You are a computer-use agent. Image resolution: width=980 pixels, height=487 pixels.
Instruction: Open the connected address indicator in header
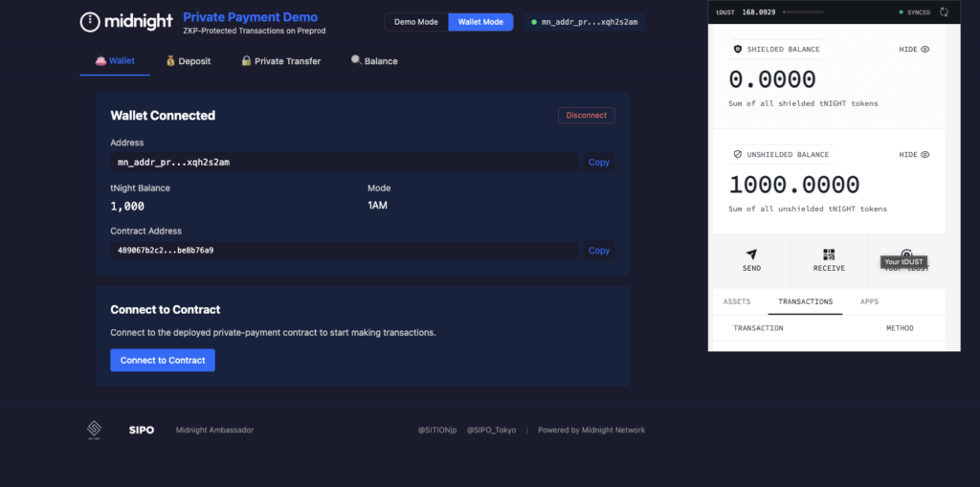(587, 22)
